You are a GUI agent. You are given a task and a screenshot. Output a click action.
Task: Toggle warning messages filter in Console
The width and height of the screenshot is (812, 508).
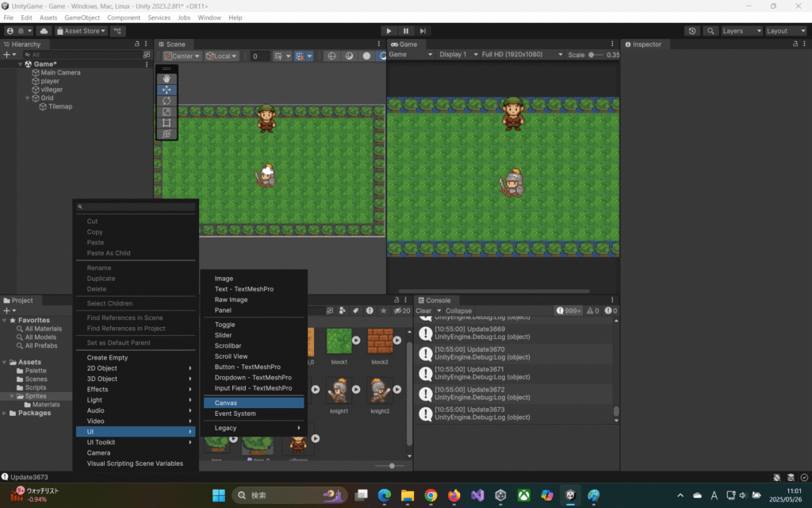click(593, 311)
